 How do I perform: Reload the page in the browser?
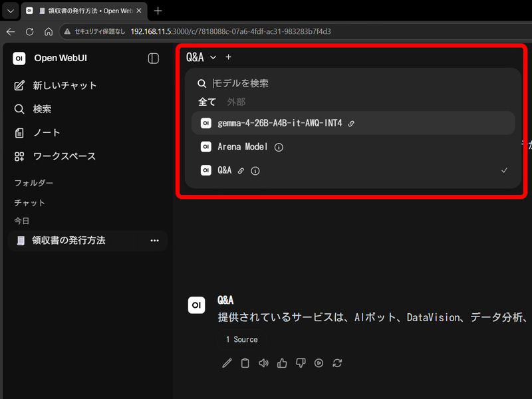(x=30, y=32)
